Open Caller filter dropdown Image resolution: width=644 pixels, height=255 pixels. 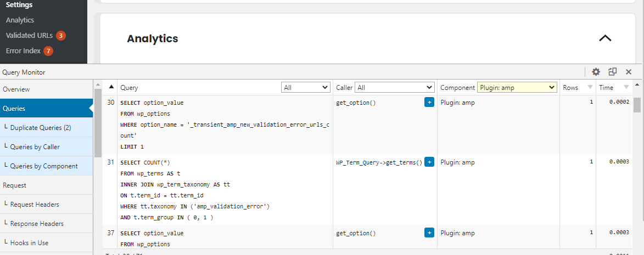click(395, 87)
